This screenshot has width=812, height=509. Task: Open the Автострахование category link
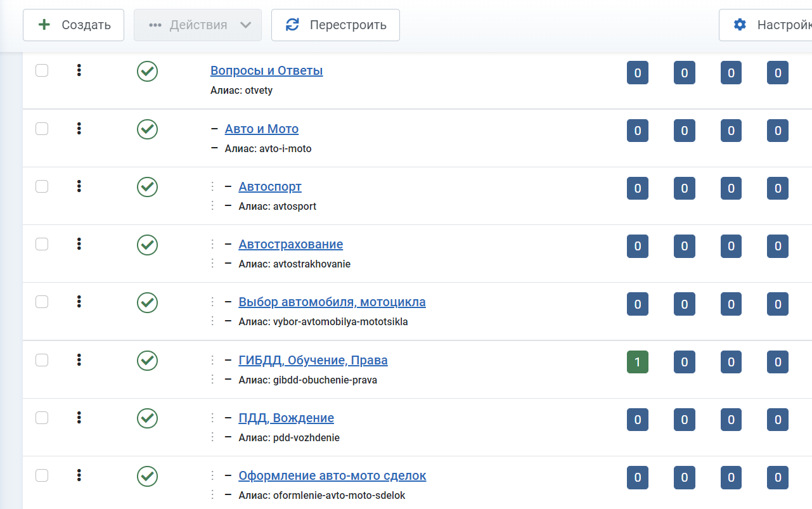(x=290, y=244)
